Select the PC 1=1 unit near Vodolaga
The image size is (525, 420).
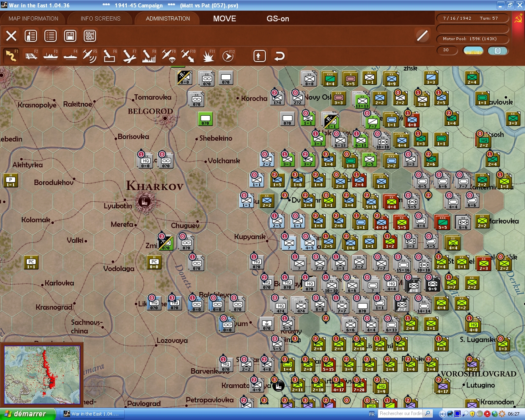pos(31,262)
